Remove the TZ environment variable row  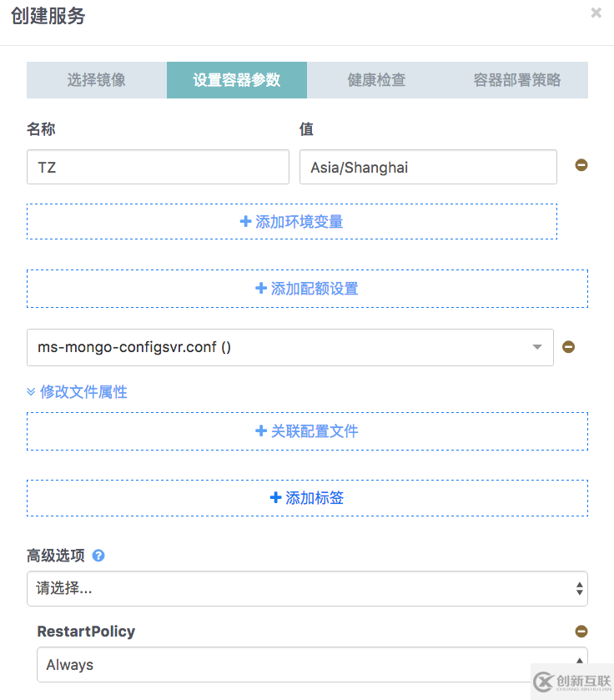[x=581, y=165]
